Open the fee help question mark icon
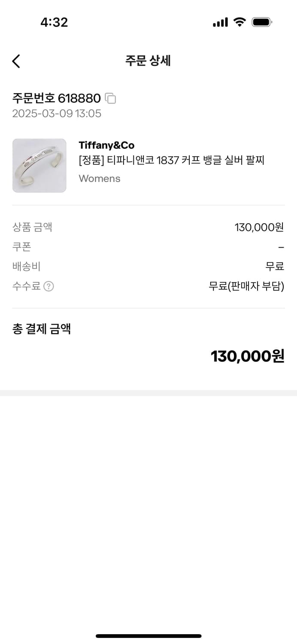 pyautogui.click(x=49, y=286)
